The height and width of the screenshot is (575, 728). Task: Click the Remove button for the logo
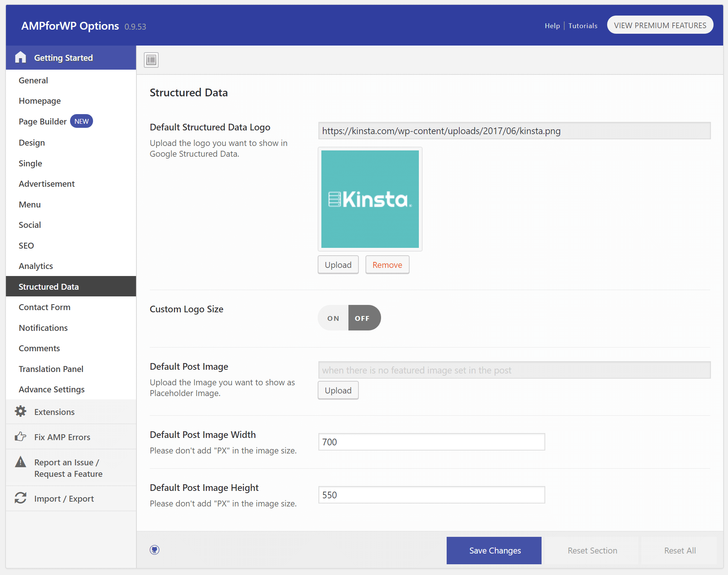coord(387,265)
